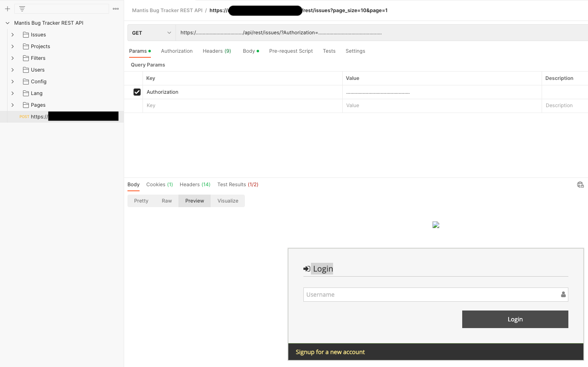Image resolution: width=588 pixels, height=367 pixels.
Task: Uncheck the Authorization query param checkbox
Action: point(137,92)
